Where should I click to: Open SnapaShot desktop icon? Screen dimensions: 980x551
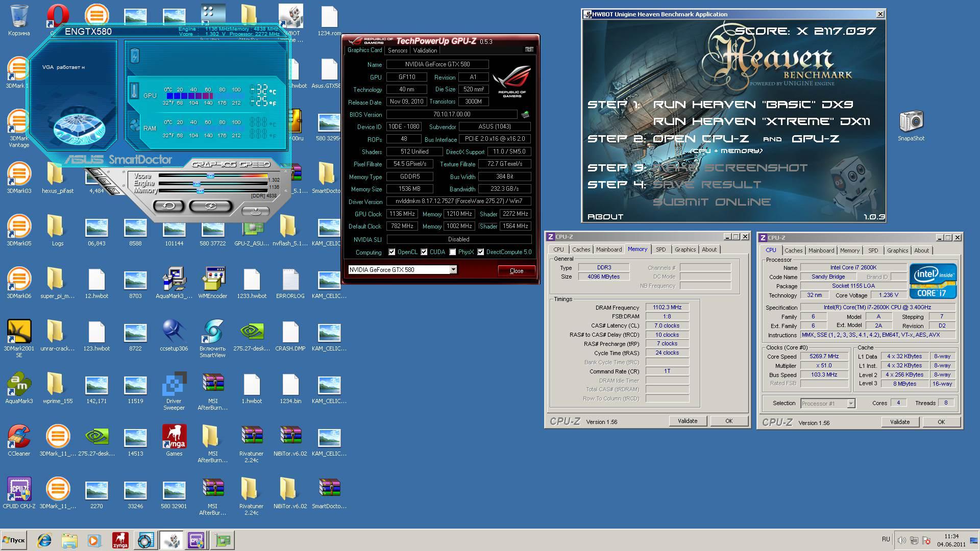911,126
